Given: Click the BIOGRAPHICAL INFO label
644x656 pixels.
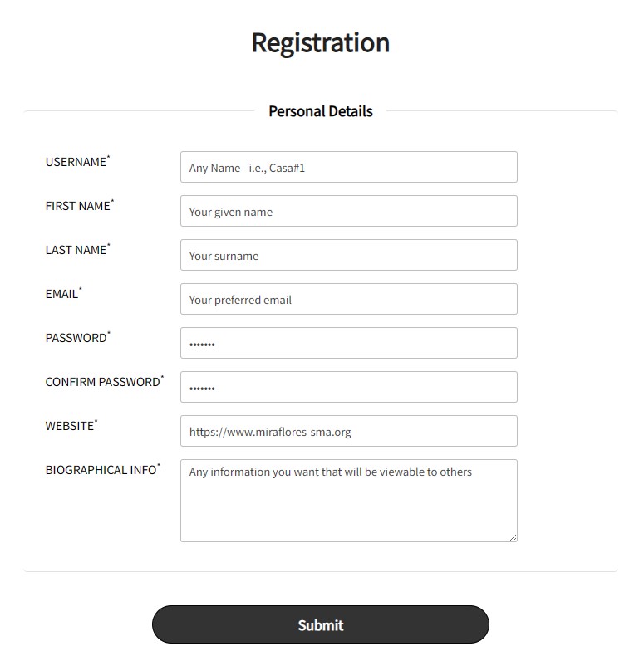Looking at the screenshot, I should coord(101,470).
